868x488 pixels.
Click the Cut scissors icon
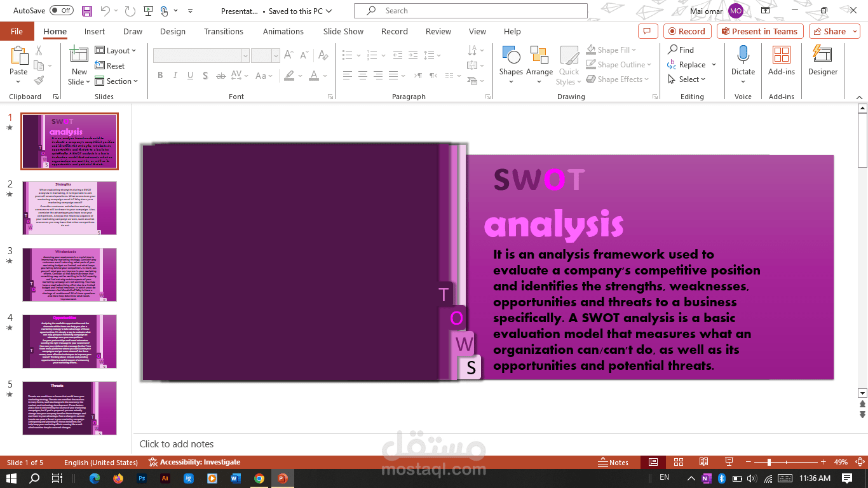click(x=39, y=51)
